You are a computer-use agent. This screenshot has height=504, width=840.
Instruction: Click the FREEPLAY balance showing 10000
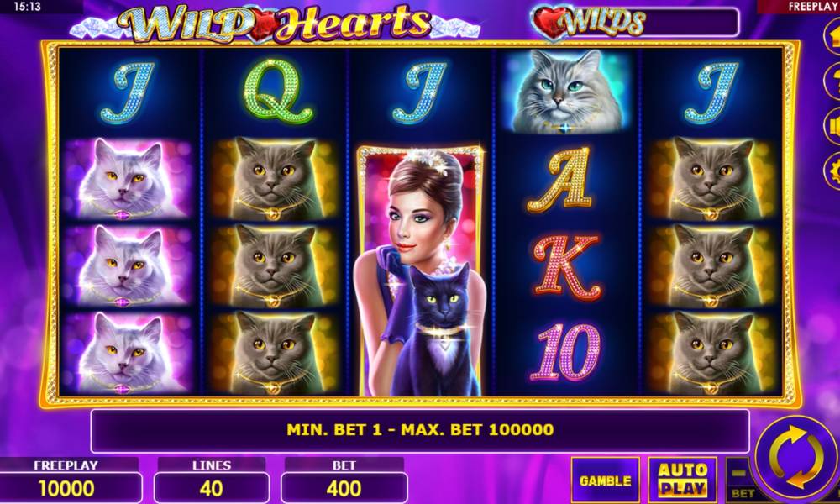(x=66, y=489)
